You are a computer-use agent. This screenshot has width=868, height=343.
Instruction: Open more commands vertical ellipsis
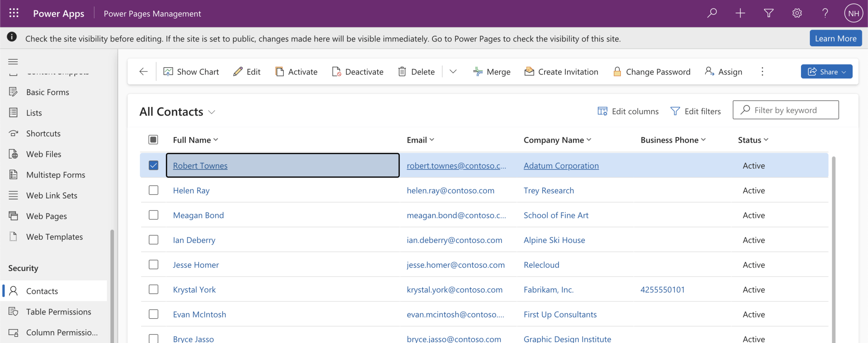pos(762,72)
